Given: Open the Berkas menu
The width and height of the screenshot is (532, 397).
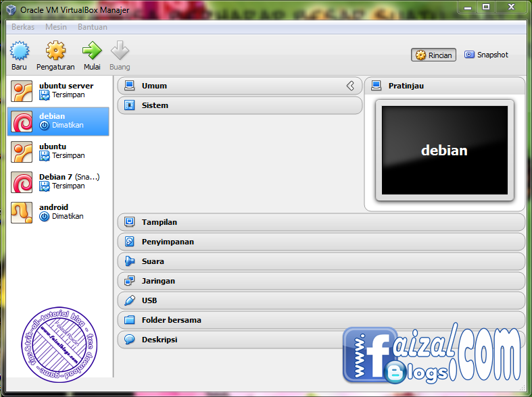Looking at the screenshot, I should 23,27.
